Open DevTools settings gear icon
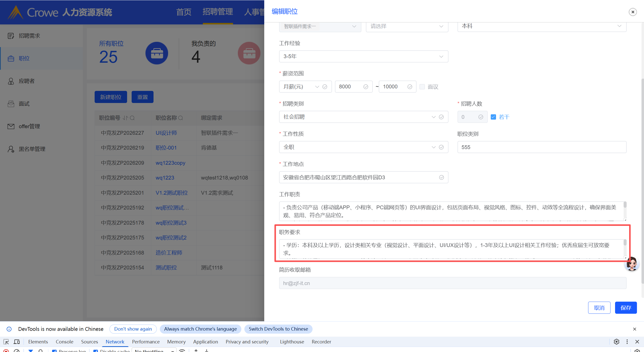644x352 pixels. 616,342
